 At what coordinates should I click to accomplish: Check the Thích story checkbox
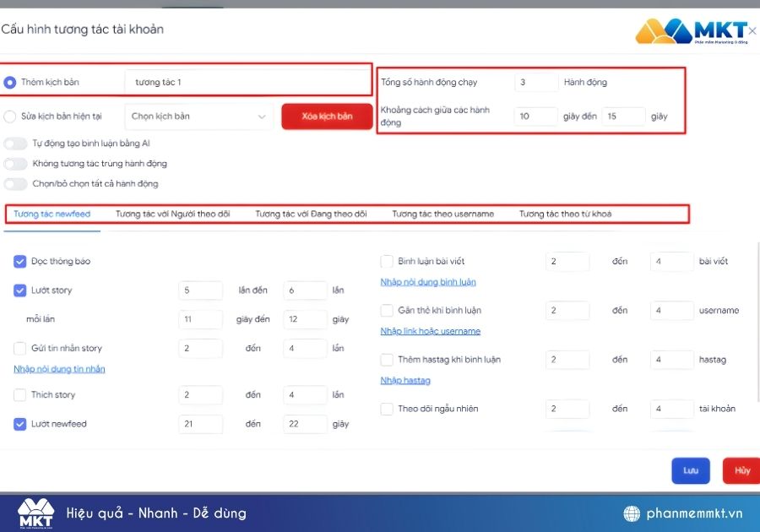tap(20, 395)
